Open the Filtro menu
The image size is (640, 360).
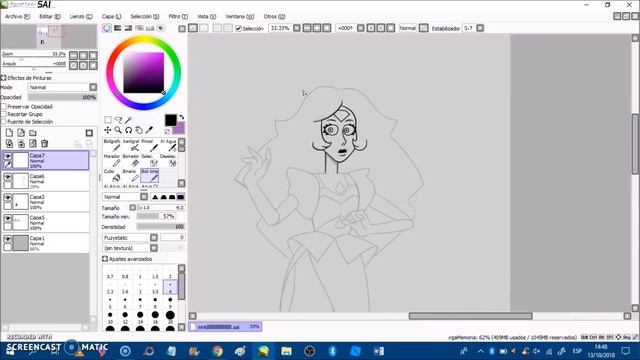click(178, 16)
